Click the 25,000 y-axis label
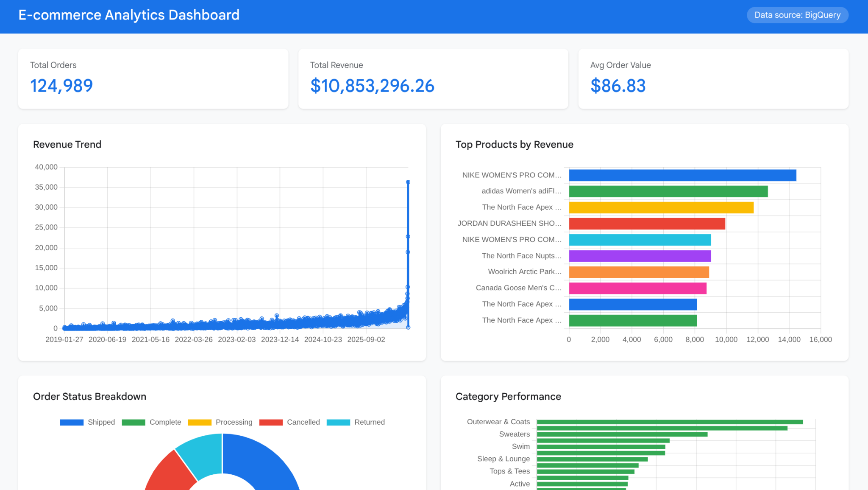Viewport: 868px width, 490px height. pos(46,227)
